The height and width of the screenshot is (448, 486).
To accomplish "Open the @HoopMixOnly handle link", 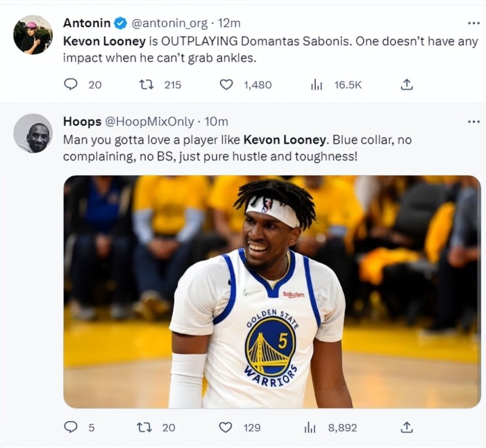I will pyautogui.click(x=150, y=121).
